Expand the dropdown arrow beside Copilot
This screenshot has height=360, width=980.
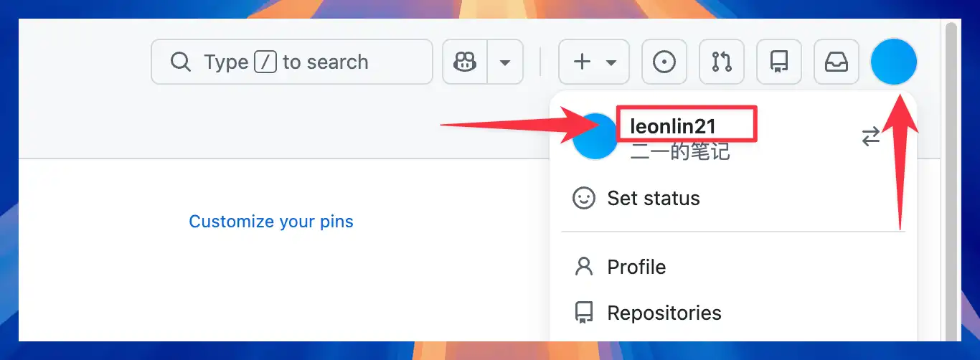click(x=505, y=62)
